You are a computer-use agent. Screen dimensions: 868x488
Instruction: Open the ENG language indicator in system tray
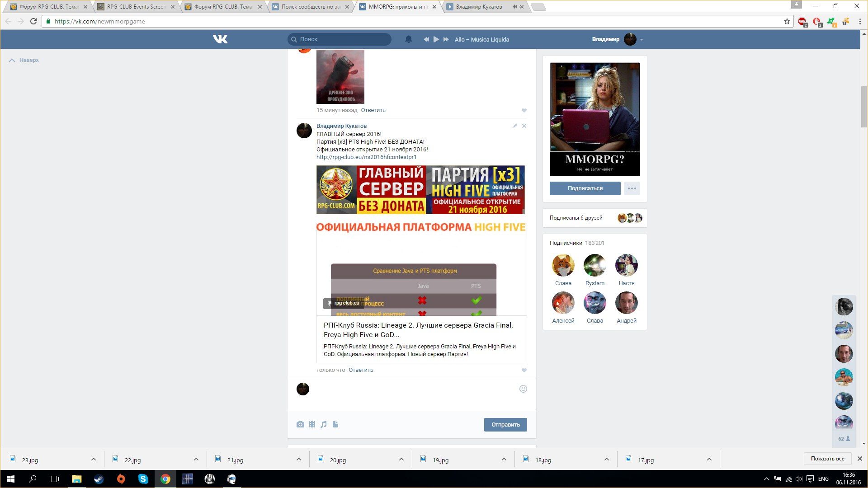[x=823, y=479]
